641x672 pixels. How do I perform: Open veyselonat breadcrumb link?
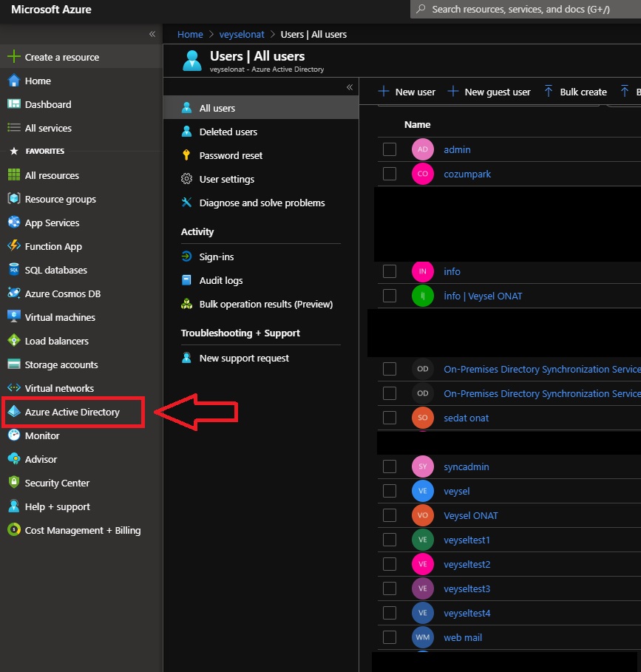[242, 34]
